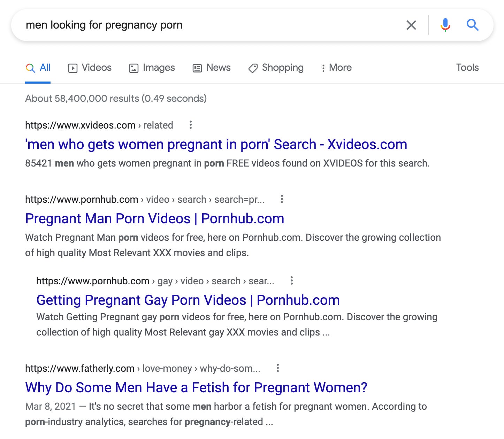Open three-dot menu for Pregnant Man result
504x439 pixels.
pyautogui.click(x=282, y=199)
